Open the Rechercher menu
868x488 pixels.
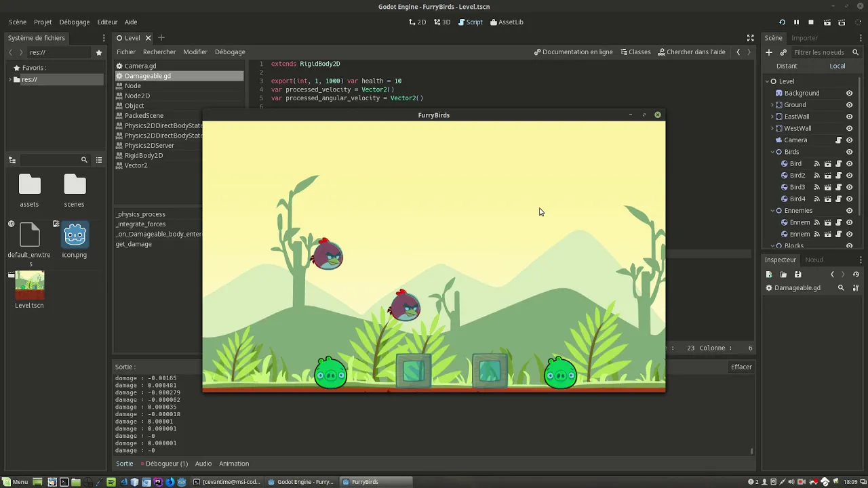(159, 52)
